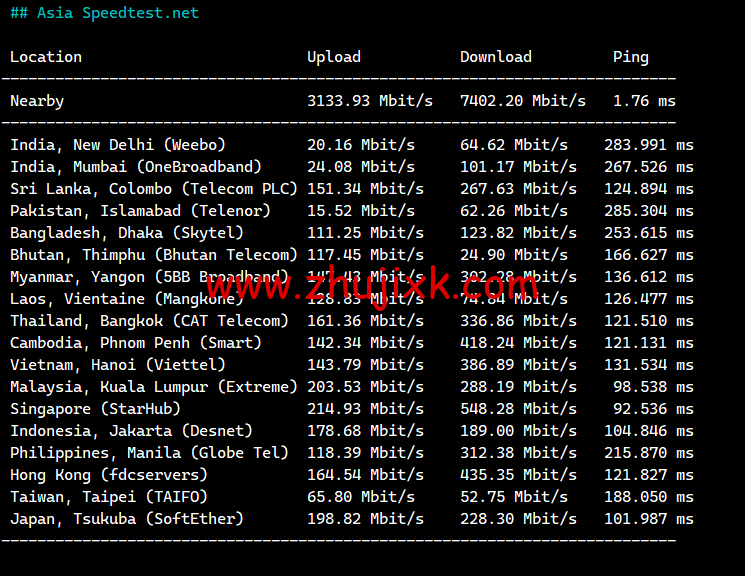Click the Nearby upload value 3133.93 Mbit/s
The image size is (745, 576).
pos(370,101)
